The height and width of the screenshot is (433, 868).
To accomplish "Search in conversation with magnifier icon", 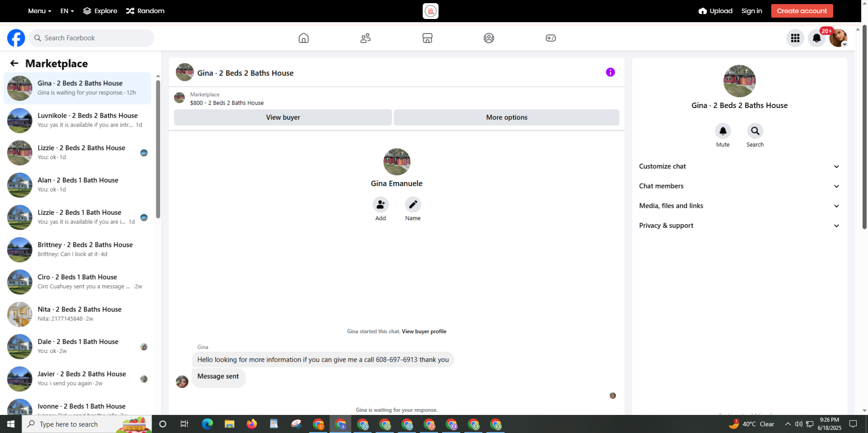I will tap(755, 131).
